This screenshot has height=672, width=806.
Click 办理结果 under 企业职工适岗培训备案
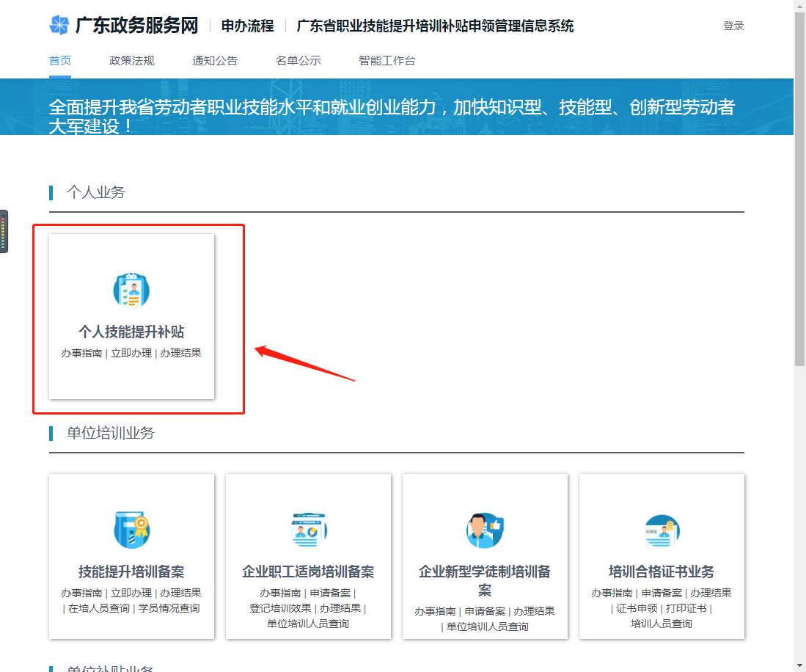(x=340, y=608)
